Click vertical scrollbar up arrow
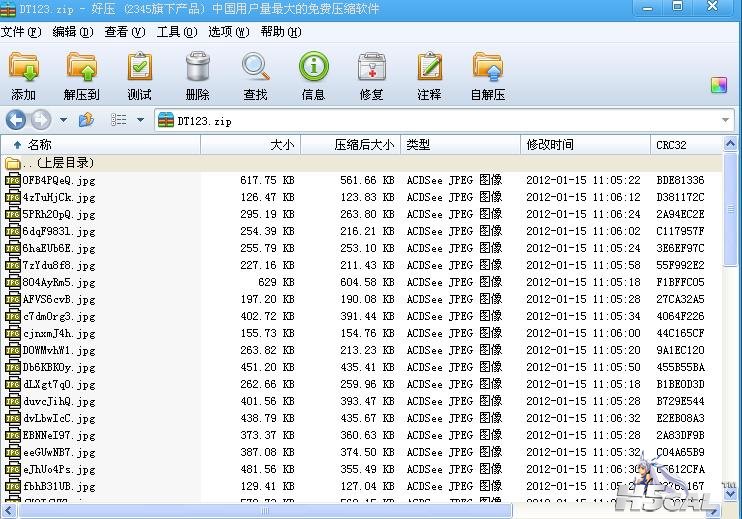 [731, 144]
